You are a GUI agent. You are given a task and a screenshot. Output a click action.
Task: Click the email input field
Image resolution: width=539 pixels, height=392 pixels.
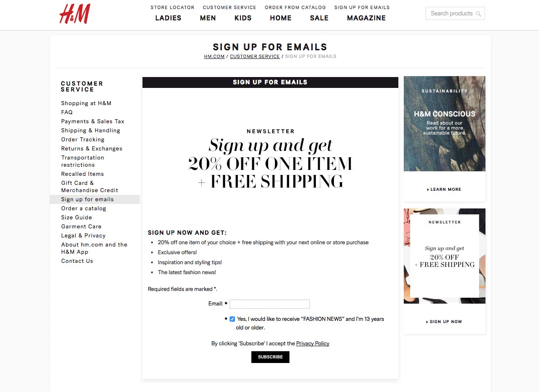click(x=269, y=304)
